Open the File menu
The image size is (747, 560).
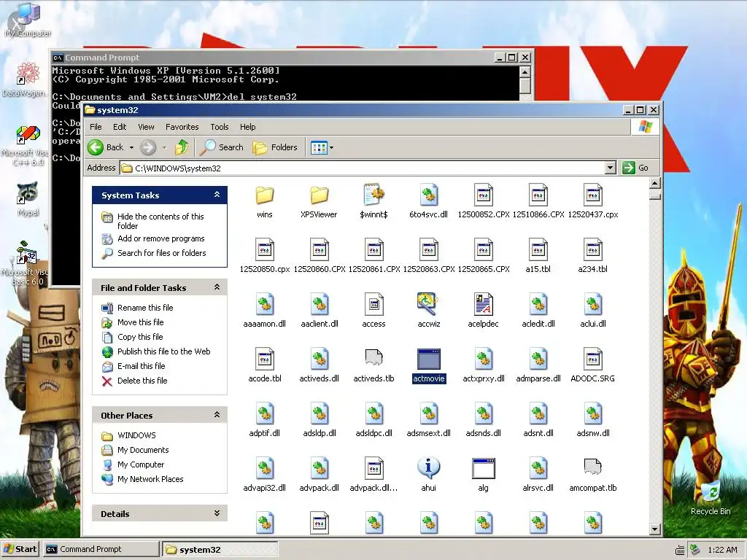point(96,127)
